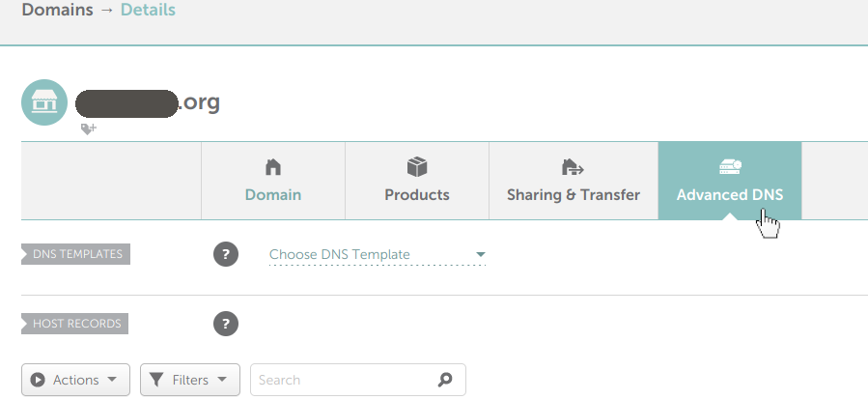This screenshot has height=400, width=868.
Task: Go to the Domain tab label
Action: pos(273,195)
